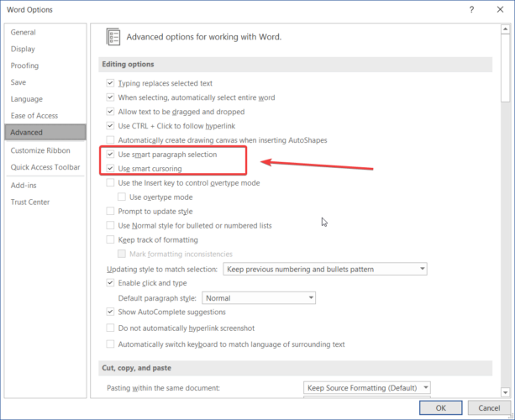The image size is (515, 420).
Task: Disable Show AutoComplete suggestions
Action: tap(110, 312)
